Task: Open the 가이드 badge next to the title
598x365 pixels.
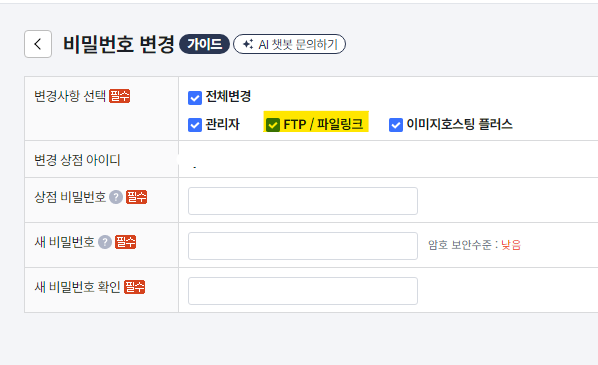Action: [204, 44]
